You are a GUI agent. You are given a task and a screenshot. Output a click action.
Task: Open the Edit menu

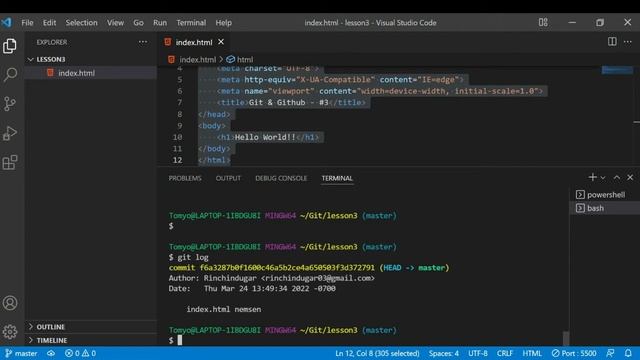tap(49, 22)
